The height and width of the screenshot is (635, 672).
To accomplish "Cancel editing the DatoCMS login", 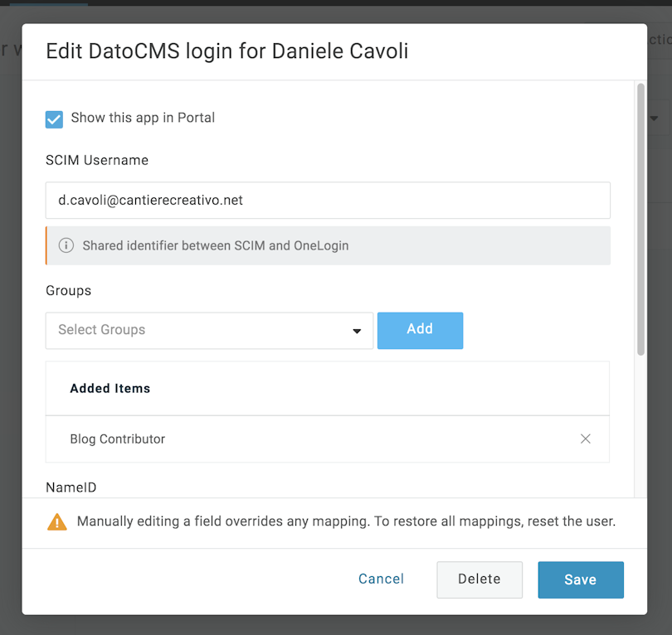I will click(x=381, y=579).
